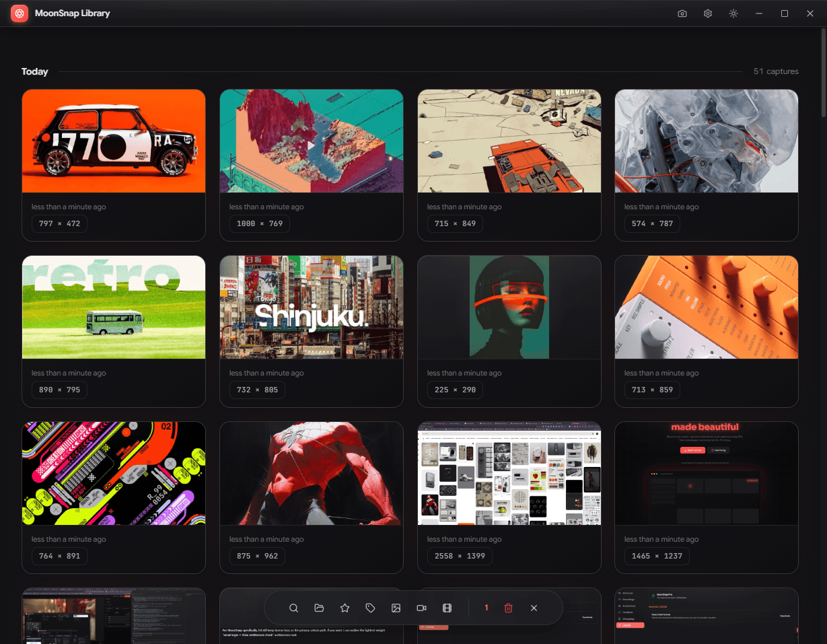
Task: Toggle the favorites star filter
Action: 345,608
